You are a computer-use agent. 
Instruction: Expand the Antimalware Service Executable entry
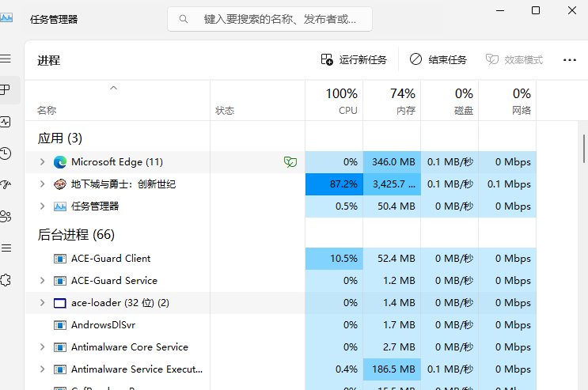[x=42, y=369]
